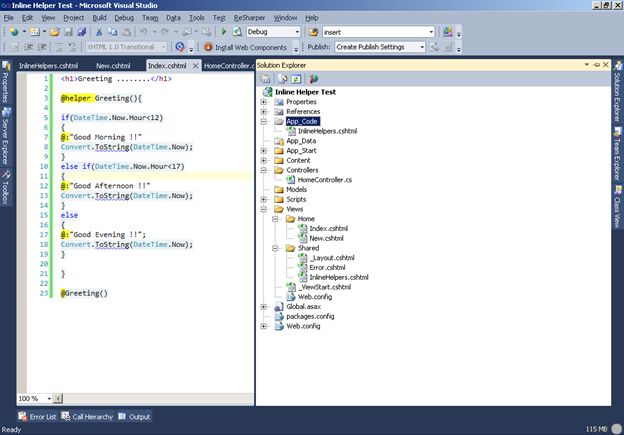Image resolution: width=624 pixels, height=435 pixels.
Task: Click the Save All icon
Action: pyautogui.click(x=82, y=32)
